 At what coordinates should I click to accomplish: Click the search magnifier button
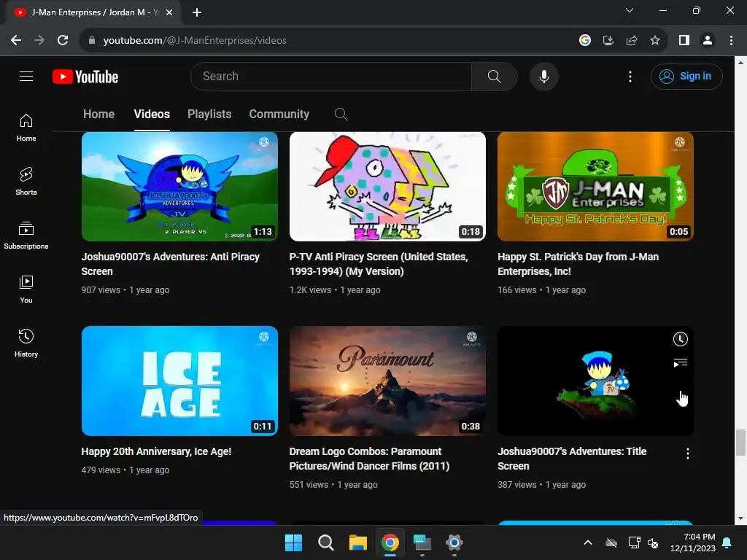tap(494, 76)
